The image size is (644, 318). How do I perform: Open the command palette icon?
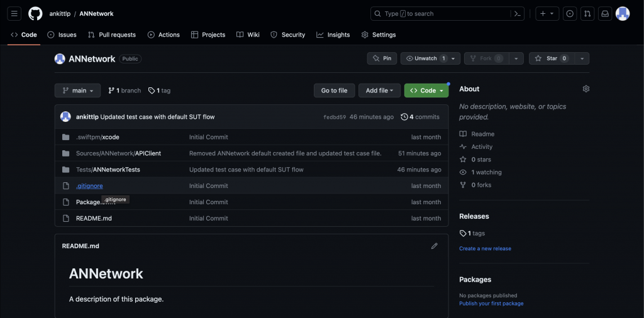tap(518, 14)
